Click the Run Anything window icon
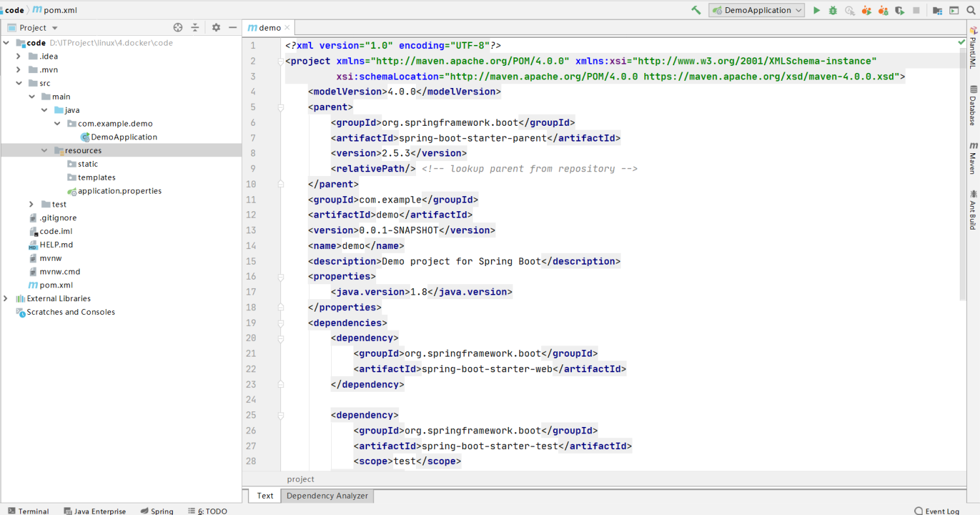Image resolution: width=980 pixels, height=515 pixels. coord(954,10)
